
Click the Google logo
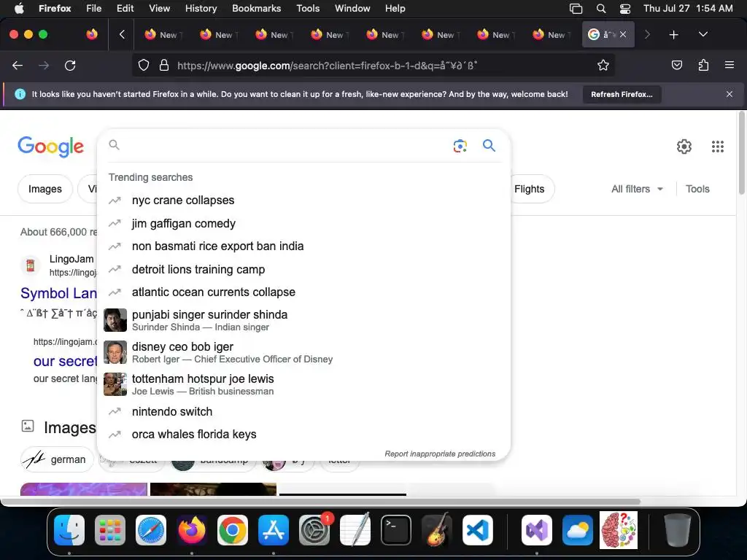[51, 146]
